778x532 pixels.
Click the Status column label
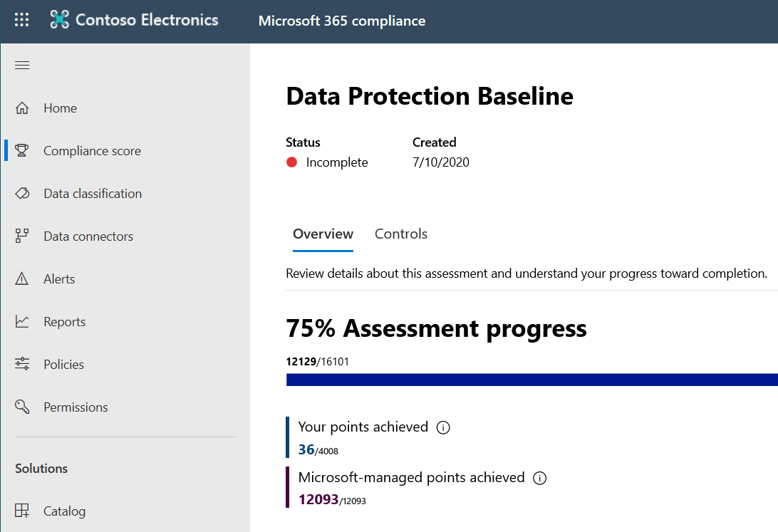pyautogui.click(x=304, y=142)
